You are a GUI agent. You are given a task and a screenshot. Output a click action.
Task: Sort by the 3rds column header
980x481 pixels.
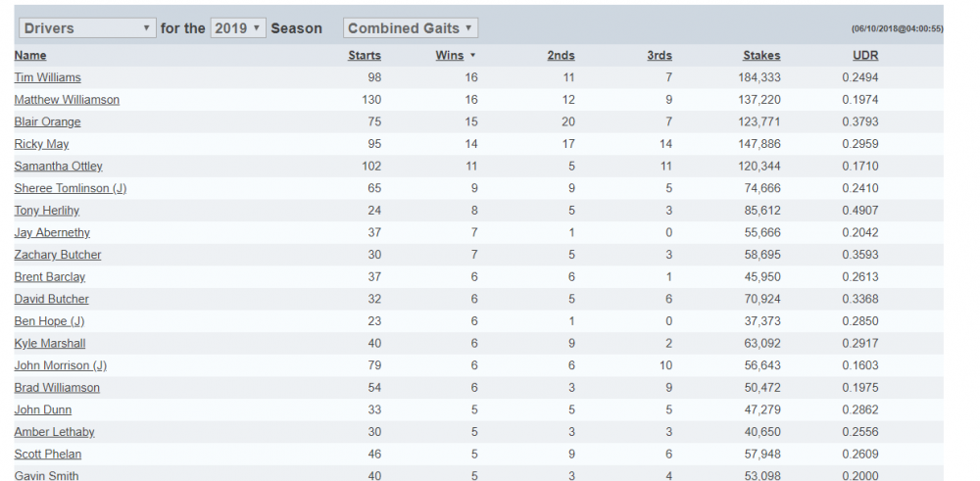click(x=659, y=56)
